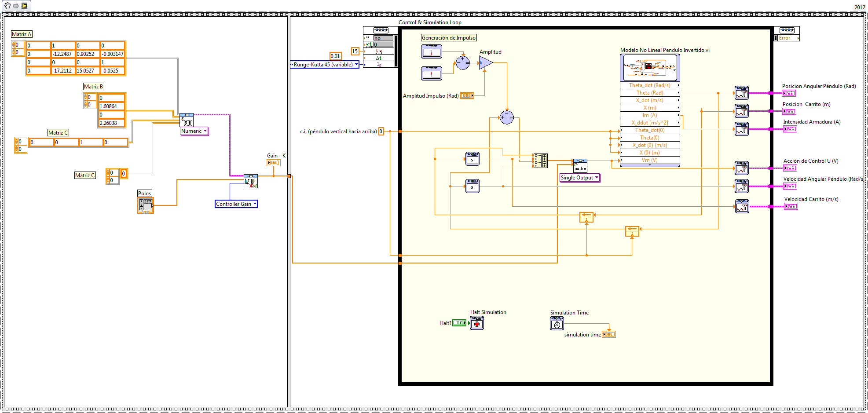Click the Error output terminal of simulation loop

tap(787, 38)
